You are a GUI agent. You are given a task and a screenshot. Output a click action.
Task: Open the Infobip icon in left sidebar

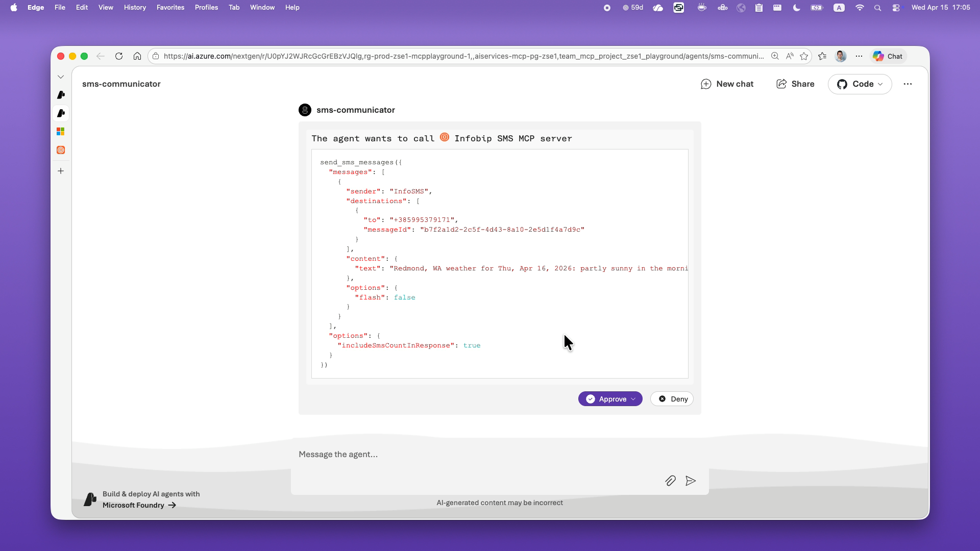coord(61,150)
